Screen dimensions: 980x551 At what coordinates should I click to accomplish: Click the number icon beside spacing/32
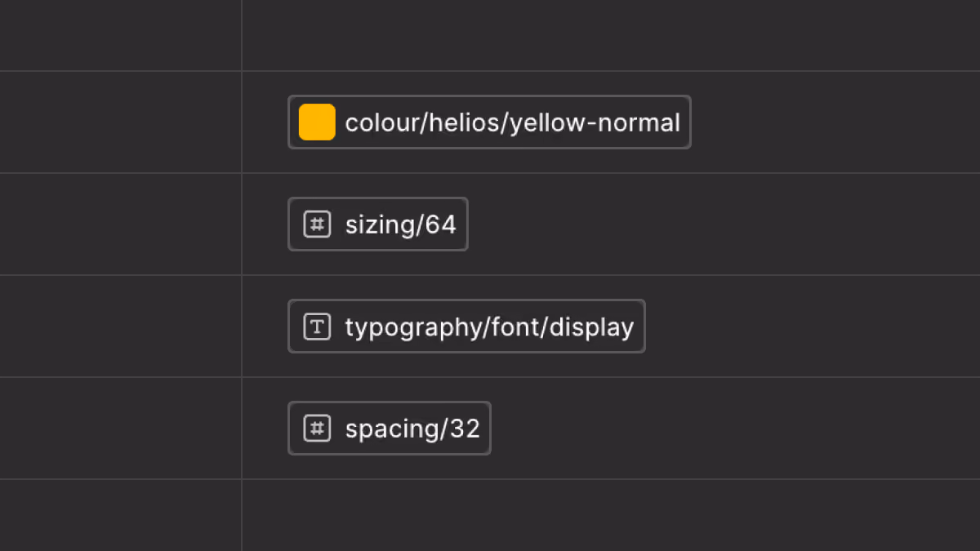317,429
